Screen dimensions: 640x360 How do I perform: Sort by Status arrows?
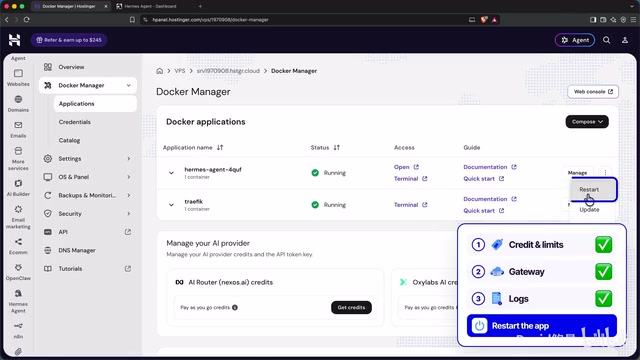[336, 147]
